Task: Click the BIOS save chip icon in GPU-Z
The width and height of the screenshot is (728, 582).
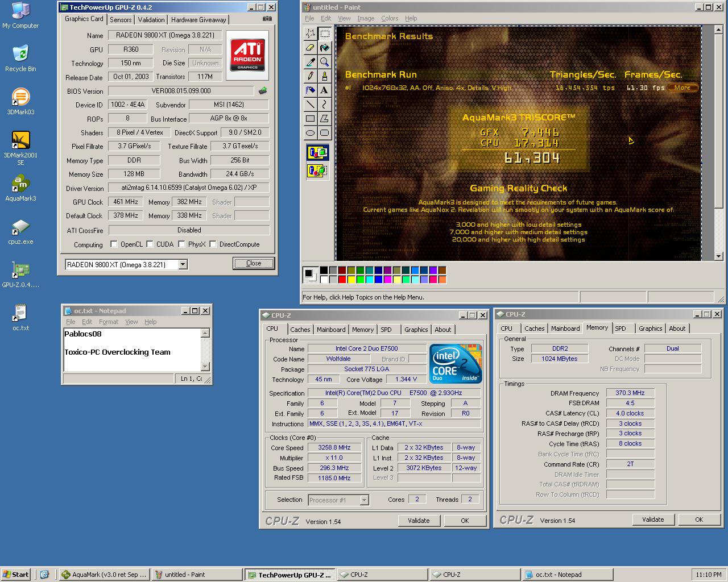Action: click(x=263, y=90)
